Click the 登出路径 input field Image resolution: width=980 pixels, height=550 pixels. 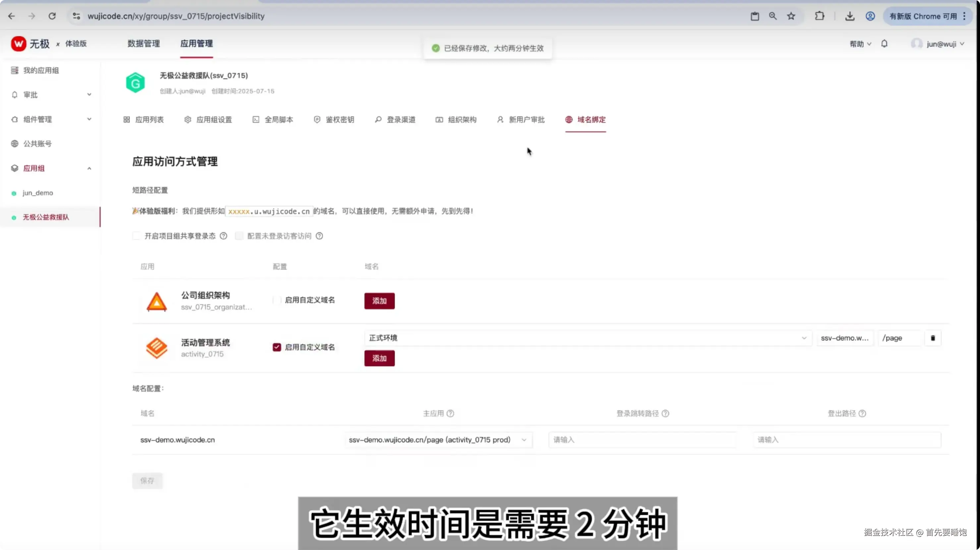coord(846,440)
